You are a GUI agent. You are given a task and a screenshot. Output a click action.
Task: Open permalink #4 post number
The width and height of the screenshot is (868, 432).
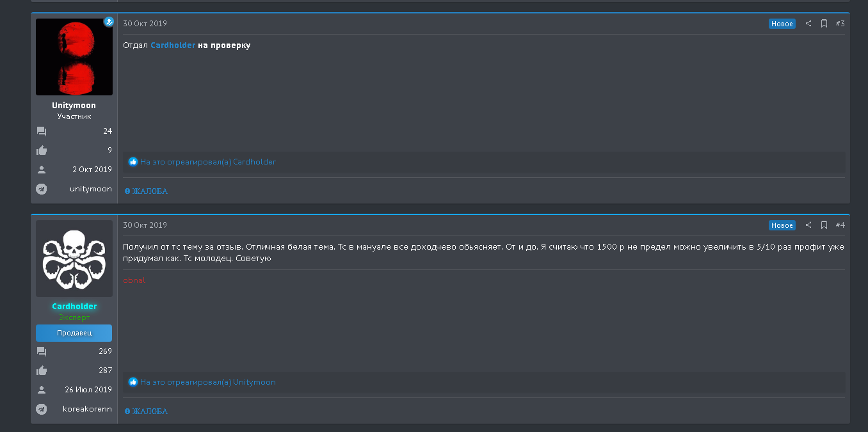pos(840,225)
